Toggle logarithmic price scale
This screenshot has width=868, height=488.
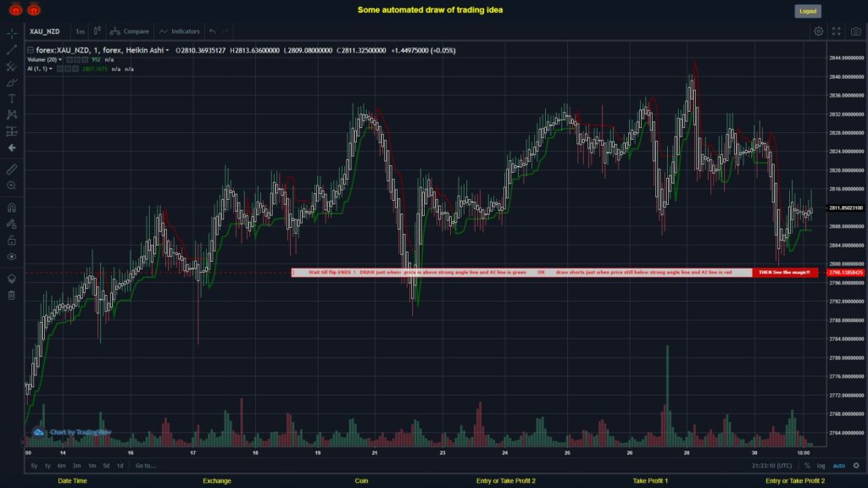820,465
